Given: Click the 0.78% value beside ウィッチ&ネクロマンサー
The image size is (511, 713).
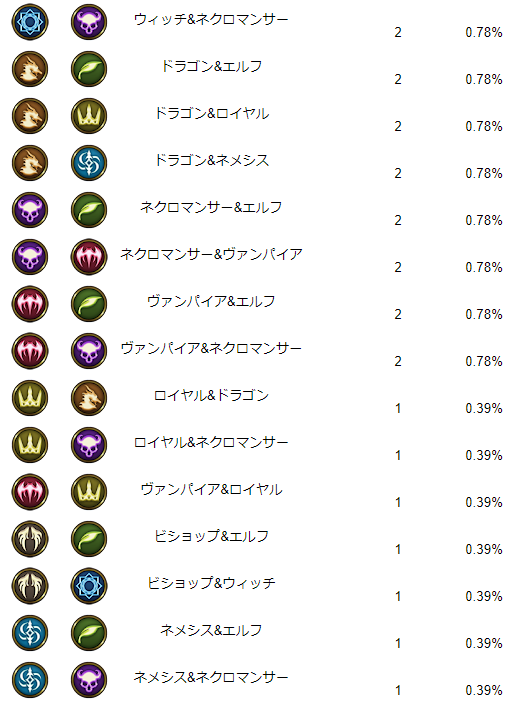Looking at the screenshot, I should [484, 32].
